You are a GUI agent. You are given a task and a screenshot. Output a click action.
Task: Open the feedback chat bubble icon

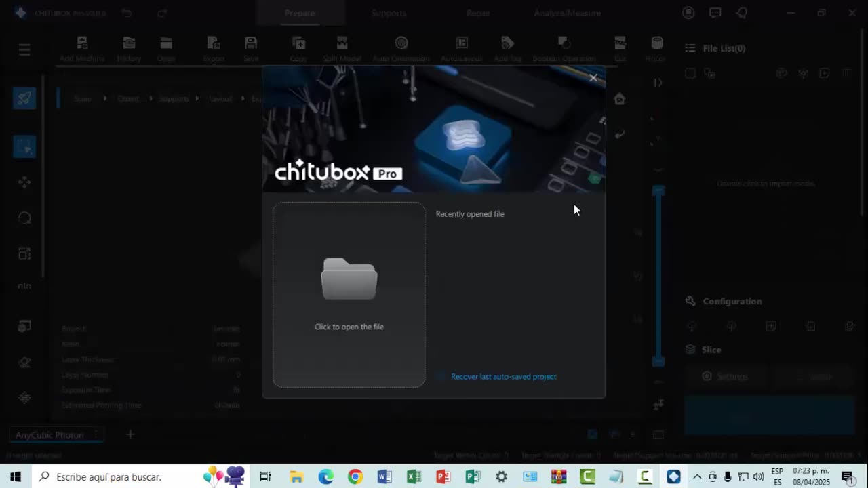715,13
